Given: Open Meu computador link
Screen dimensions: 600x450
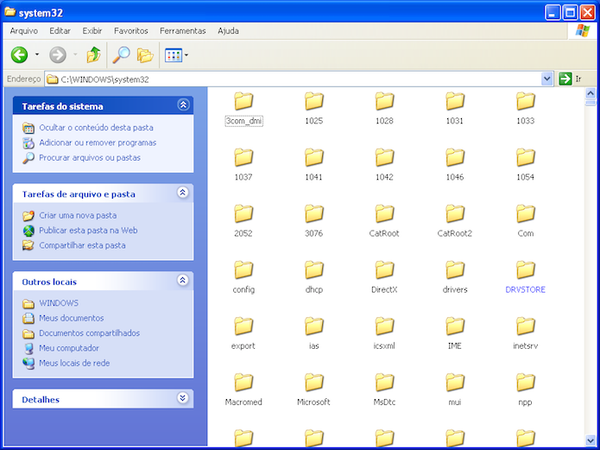Looking at the screenshot, I should (69, 348).
